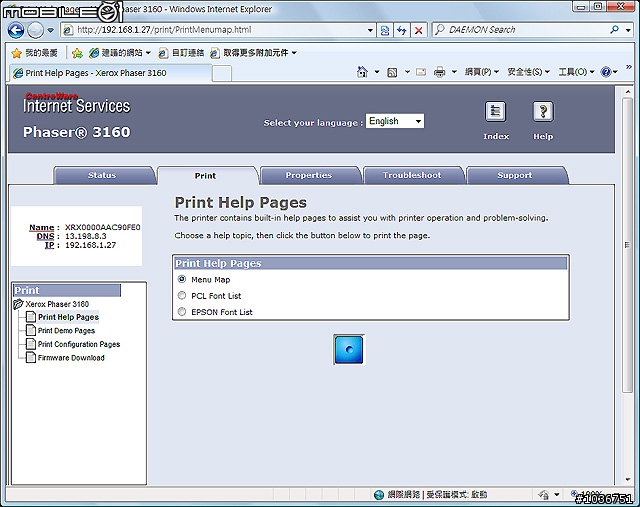Toggle the Compatibility View icon
The image size is (640, 507).
[x=384, y=30]
